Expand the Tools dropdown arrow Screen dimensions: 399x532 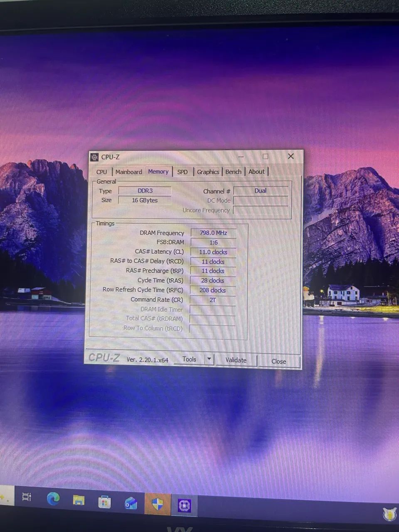click(209, 359)
